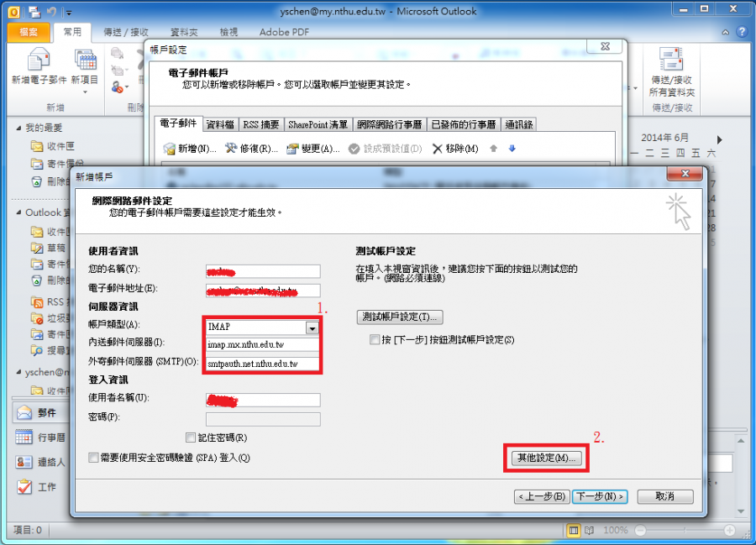Image resolution: width=756 pixels, height=545 pixels.
Task: Open the Calendar (行事曆) navigation icon
Action: [24, 438]
